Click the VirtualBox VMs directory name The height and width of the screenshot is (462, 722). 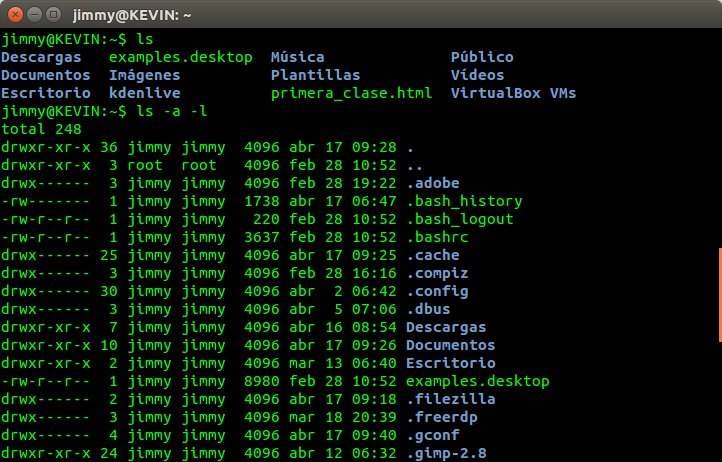[x=513, y=93]
